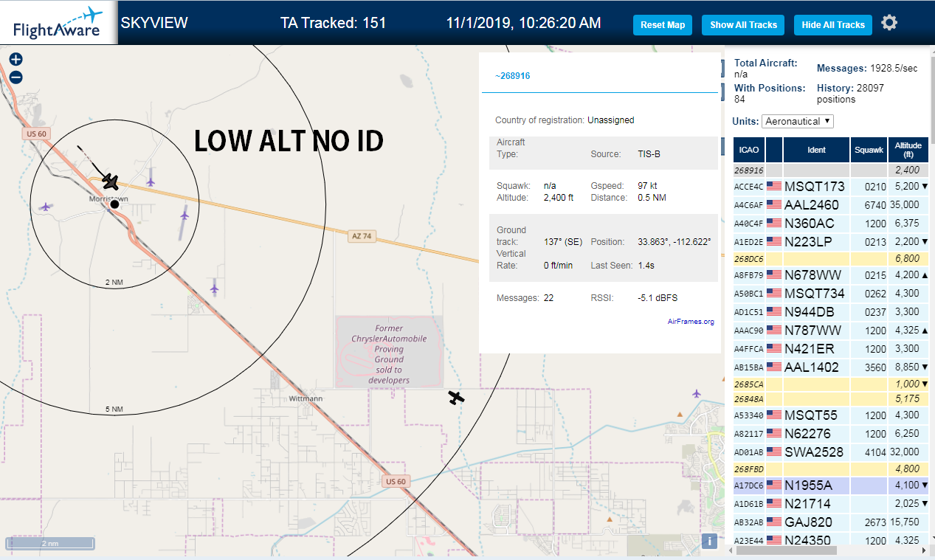
Task: Select the N62276 aircraft row
Action: click(x=831, y=433)
